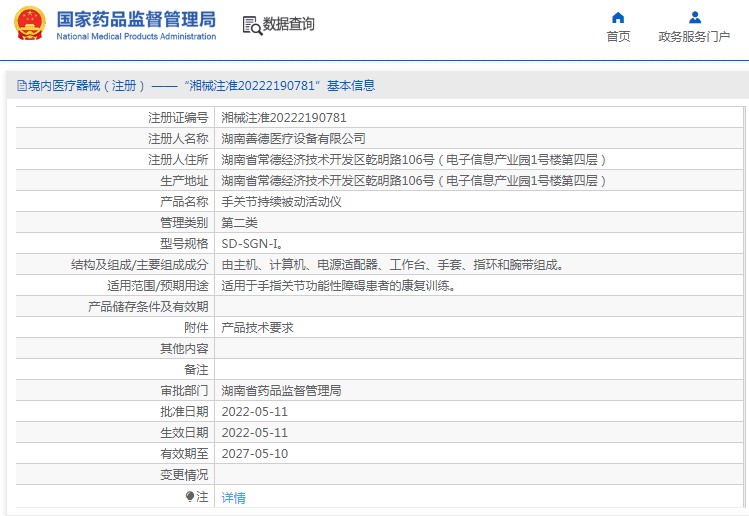The image size is (749, 516).
Task: Click intended use text 适用于手指关节功能性障碍
Action: (x=339, y=286)
